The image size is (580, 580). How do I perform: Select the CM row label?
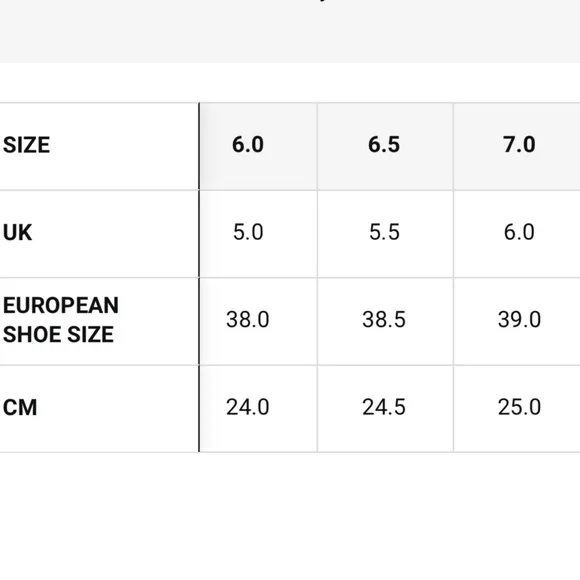pos(20,408)
